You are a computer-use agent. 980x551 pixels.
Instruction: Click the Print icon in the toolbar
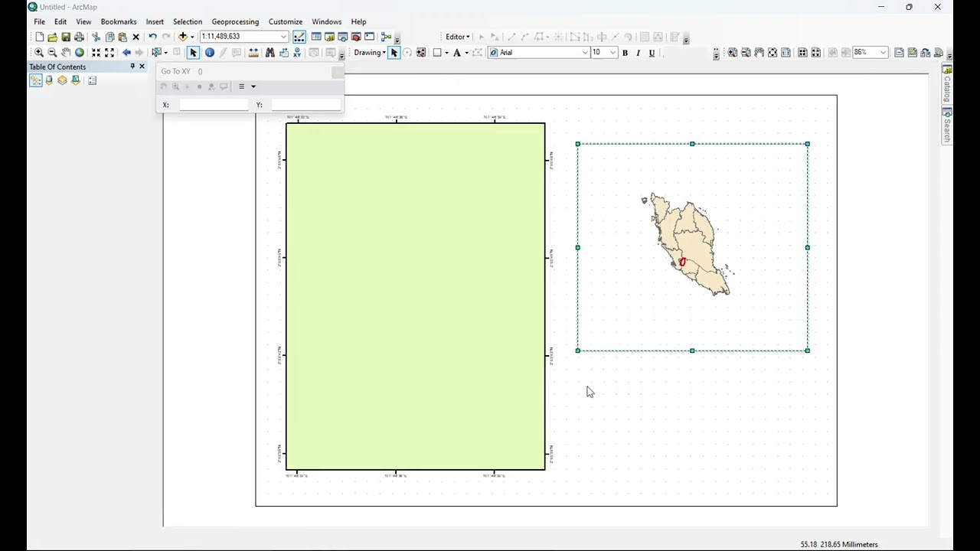pos(79,37)
